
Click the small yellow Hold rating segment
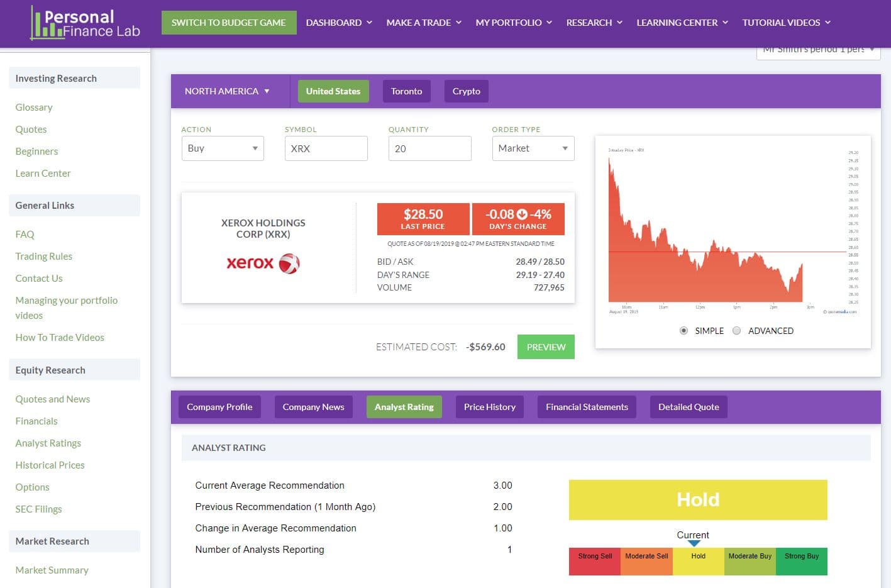point(699,562)
